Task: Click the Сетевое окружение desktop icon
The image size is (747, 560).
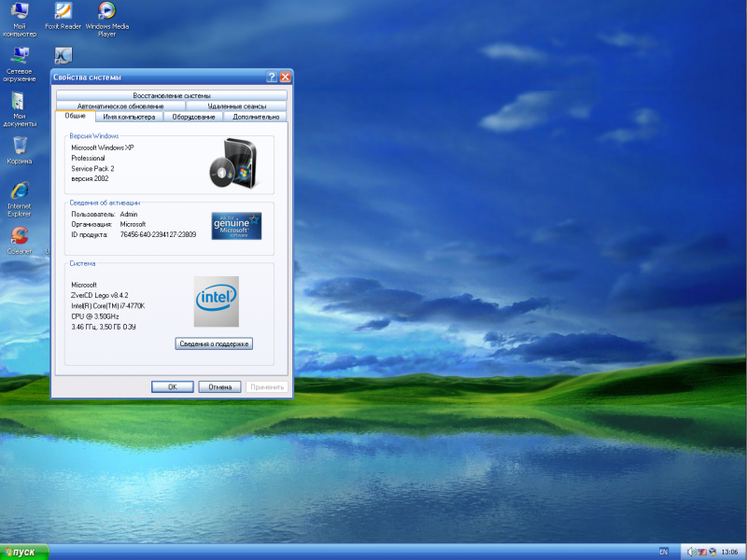Action: pyautogui.click(x=20, y=64)
